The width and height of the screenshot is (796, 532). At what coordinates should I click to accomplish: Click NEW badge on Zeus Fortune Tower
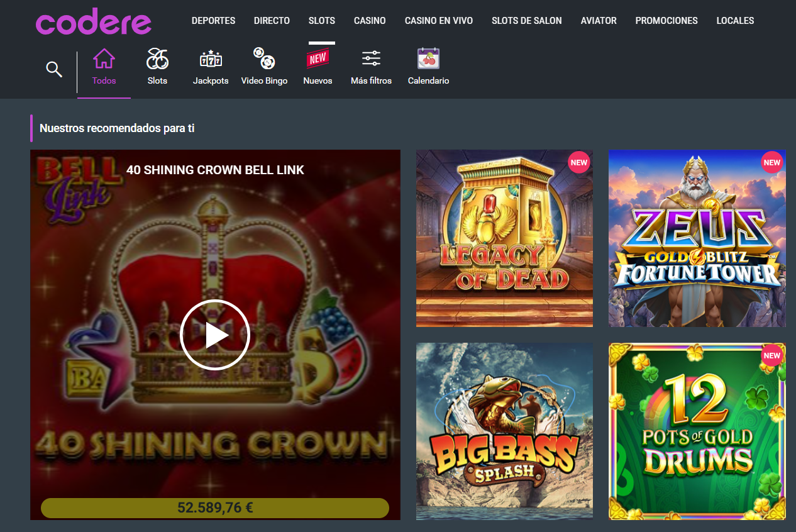click(771, 162)
